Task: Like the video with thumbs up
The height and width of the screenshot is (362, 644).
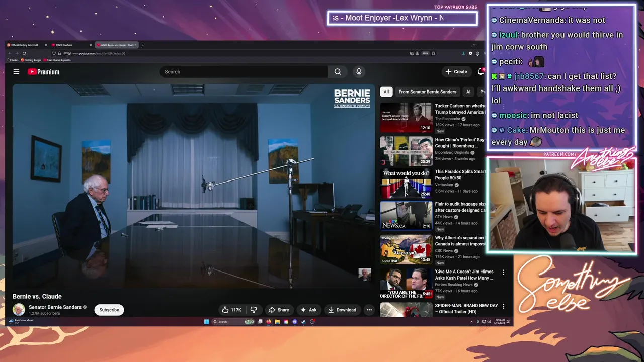Action: coord(232,310)
